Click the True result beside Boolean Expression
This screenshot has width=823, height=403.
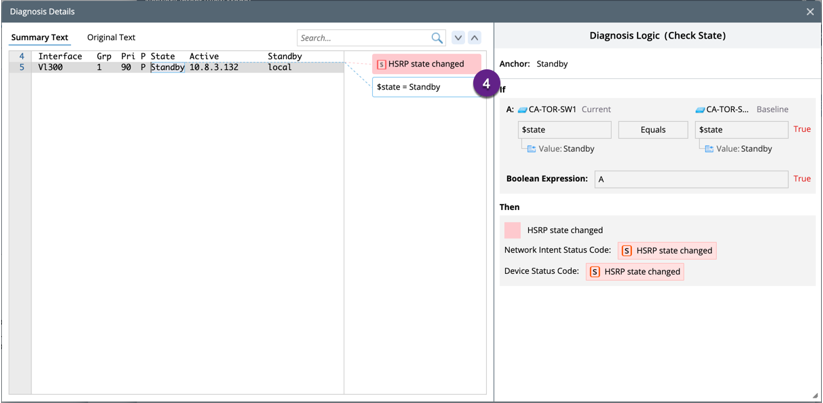(802, 179)
